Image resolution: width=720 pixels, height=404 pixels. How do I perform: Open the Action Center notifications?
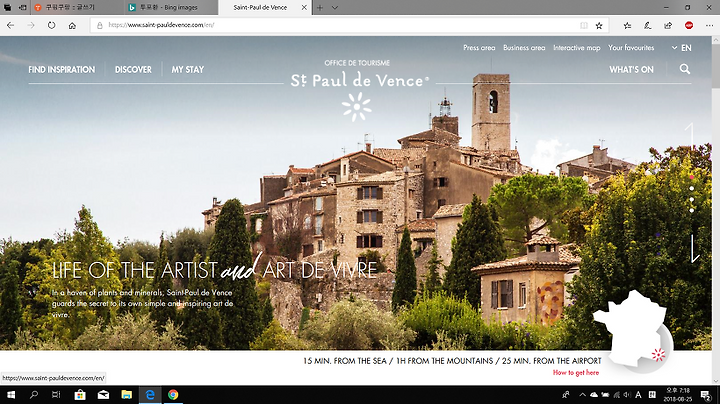706,395
